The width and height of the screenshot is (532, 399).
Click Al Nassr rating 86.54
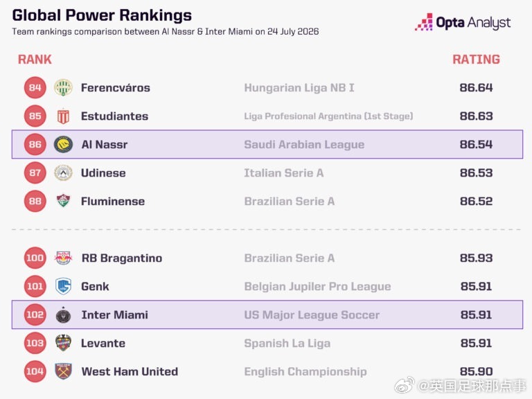476,145
